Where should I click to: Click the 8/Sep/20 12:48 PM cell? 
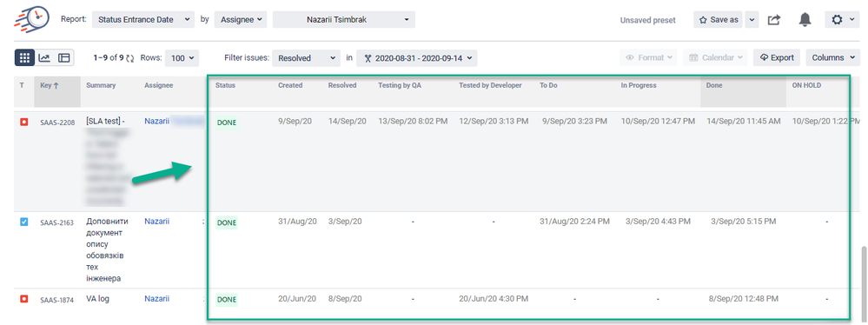pos(744,298)
